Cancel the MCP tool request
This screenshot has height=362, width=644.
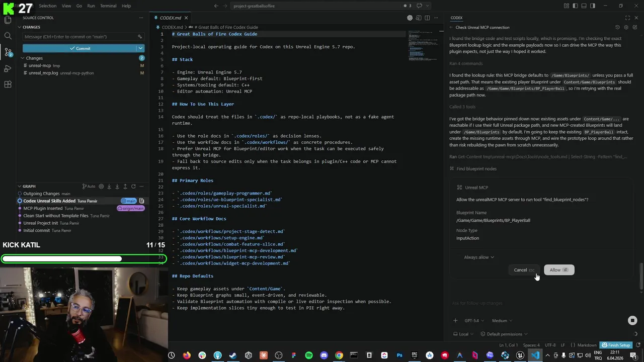(524, 270)
